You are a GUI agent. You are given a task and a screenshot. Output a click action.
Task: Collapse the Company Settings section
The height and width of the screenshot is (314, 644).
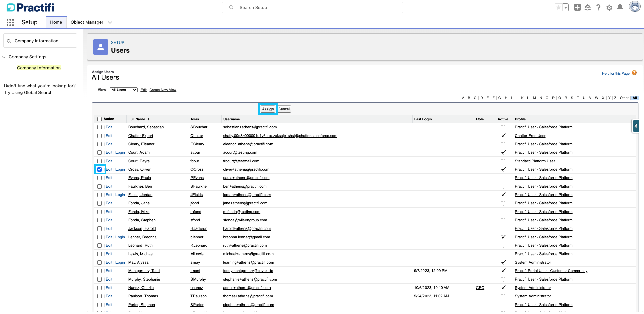[x=4, y=57]
